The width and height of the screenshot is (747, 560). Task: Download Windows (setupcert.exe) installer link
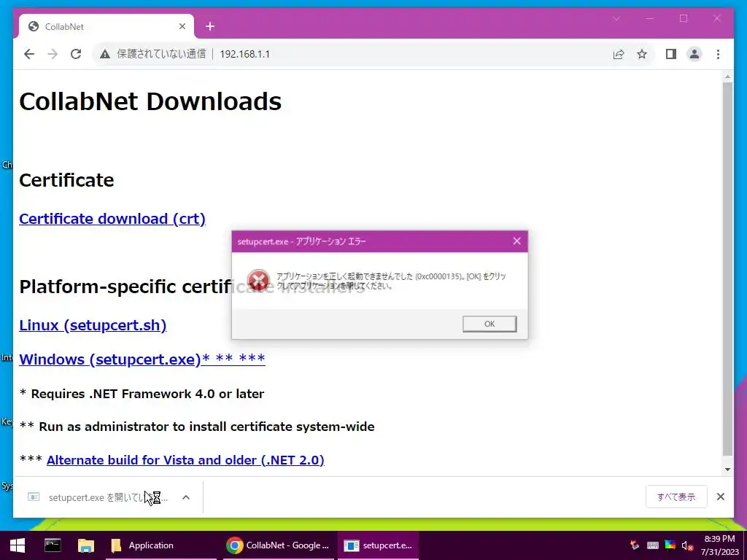point(142,359)
